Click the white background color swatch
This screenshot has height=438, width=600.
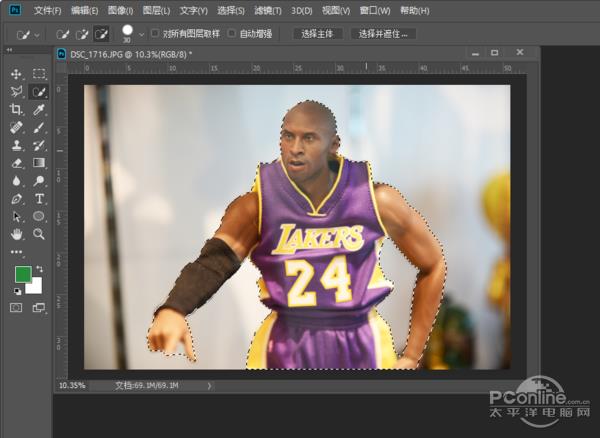[35, 287]
